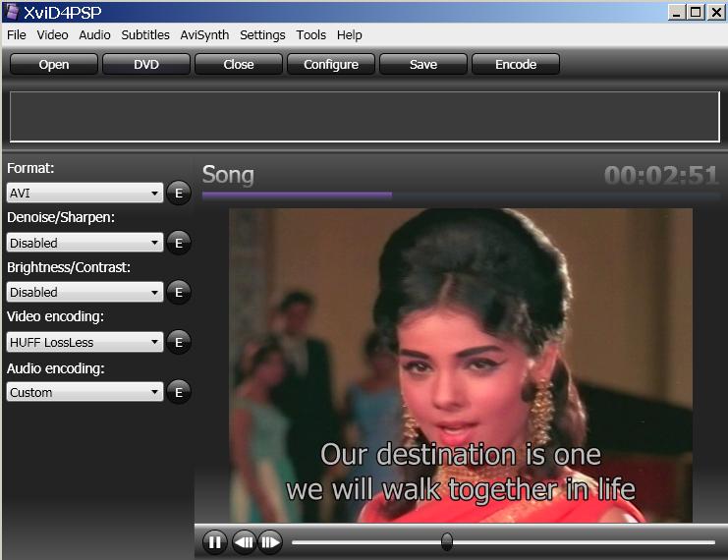Open the Audio encoding dropdown showing Custom
This screenshot has height=560, width=728.
pyautogui.click(x=84, y=392)
